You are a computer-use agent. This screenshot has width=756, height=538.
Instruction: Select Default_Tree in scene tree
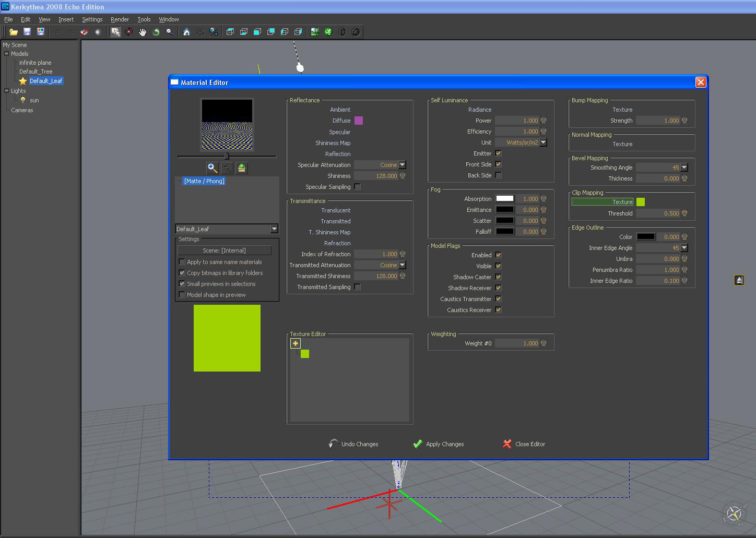[36, 71]
